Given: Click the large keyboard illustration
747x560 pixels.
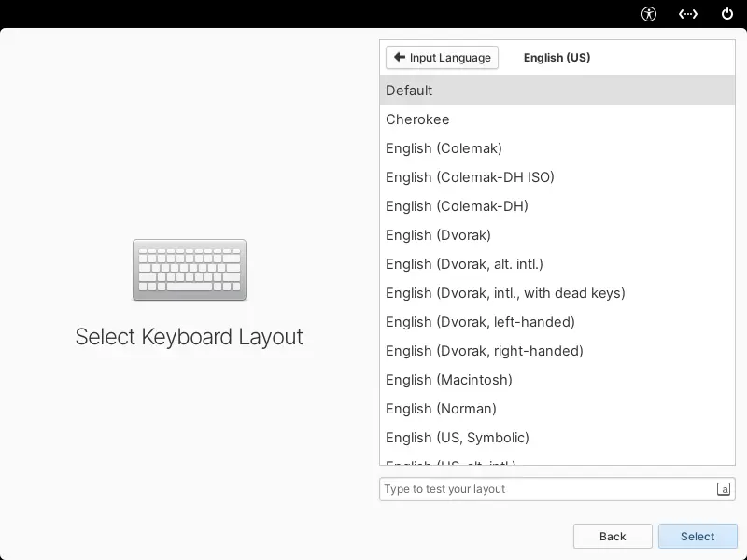Looking at the screenshot, I should [190, 270].
